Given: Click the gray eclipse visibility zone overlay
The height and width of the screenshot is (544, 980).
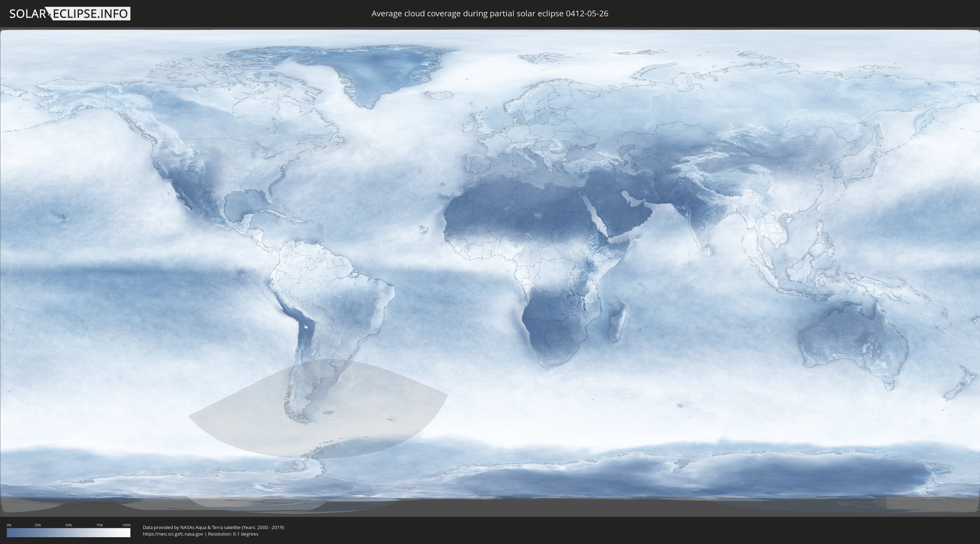Looking at the screenshot, I should point(318,408).
